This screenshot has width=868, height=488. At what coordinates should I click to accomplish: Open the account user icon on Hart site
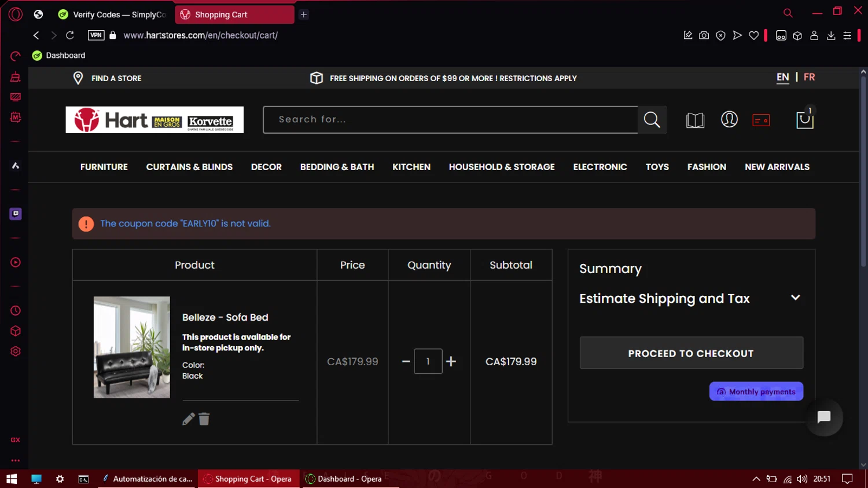click(x=729, y=119)
